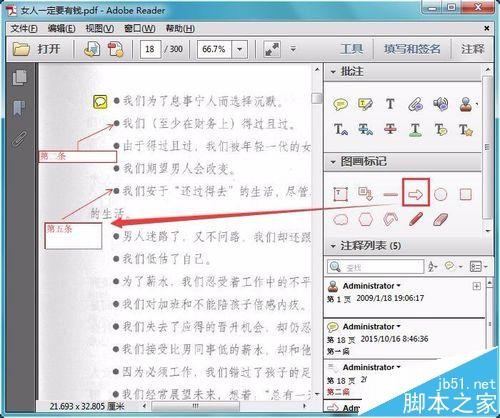Open the toolbar customize dropdown arrow

[293, 49]
